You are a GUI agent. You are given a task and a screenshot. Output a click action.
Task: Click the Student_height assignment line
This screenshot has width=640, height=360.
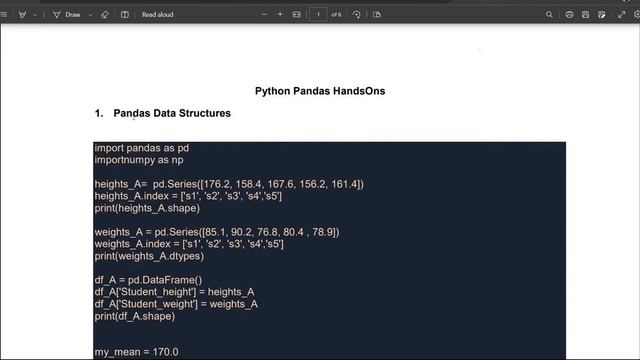[x=174, y=292]
